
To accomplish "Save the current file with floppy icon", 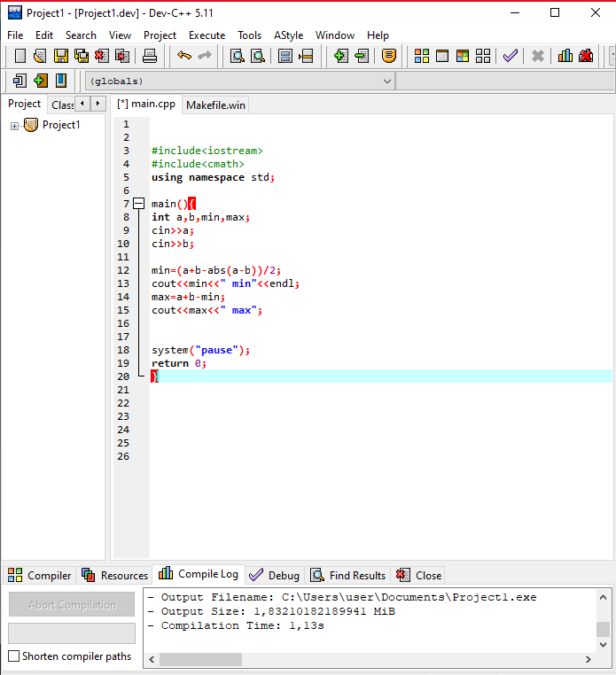I will tap(61, 56).
